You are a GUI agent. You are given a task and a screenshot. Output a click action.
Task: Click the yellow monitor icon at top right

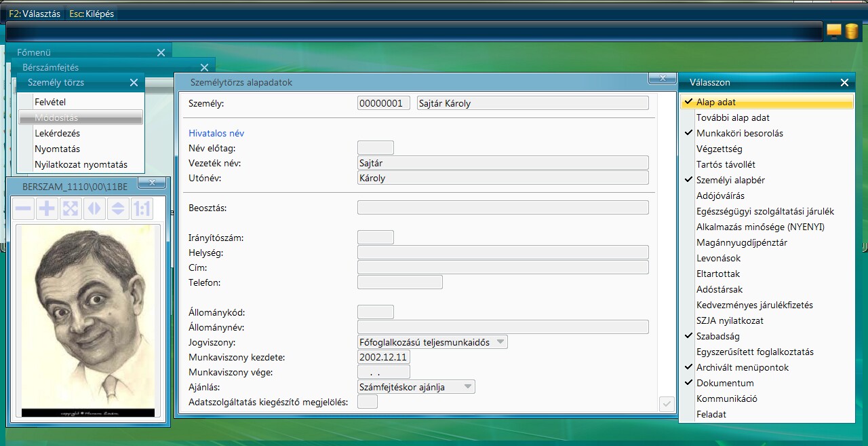[x=833, y=31]
